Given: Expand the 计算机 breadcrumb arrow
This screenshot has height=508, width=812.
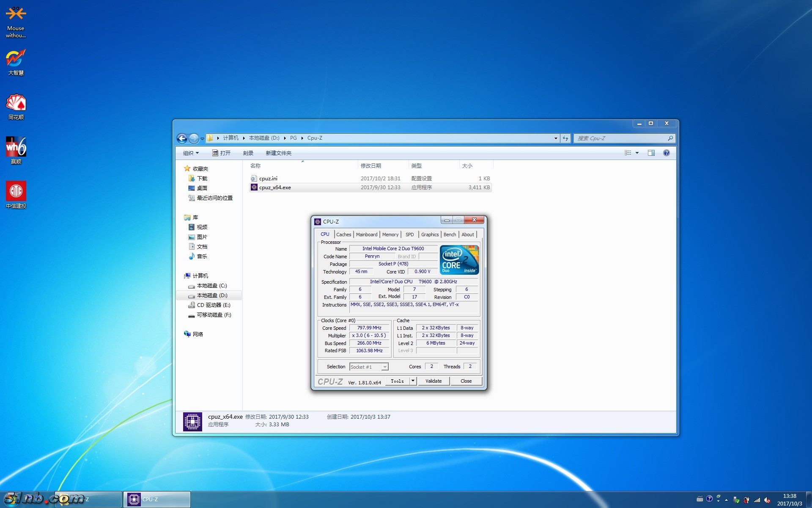Looking at the screenshot, I should coord(244,138).
